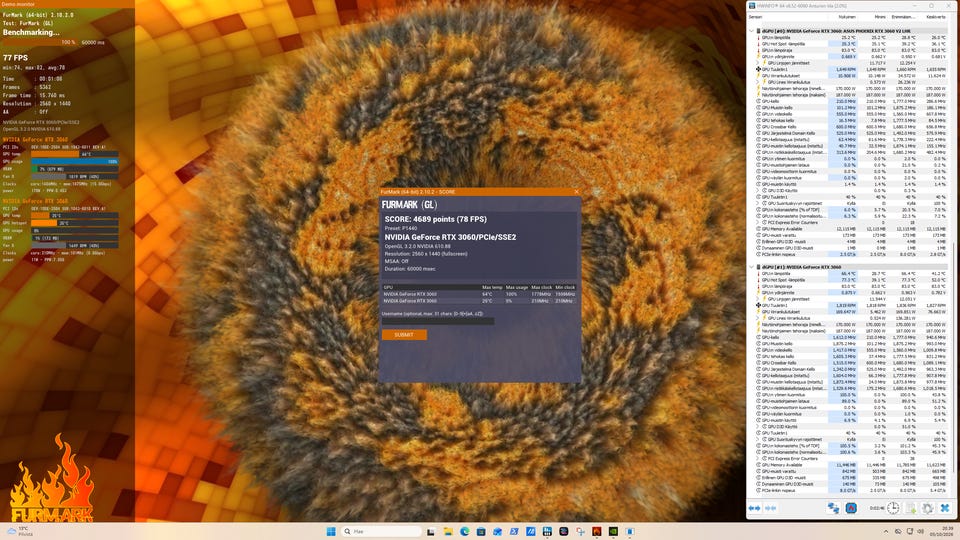Click the blue X close-sensors icon in HWiNFO toolbar
The width and height of the screenshot is (960, 540).
[x=945, y=508]
